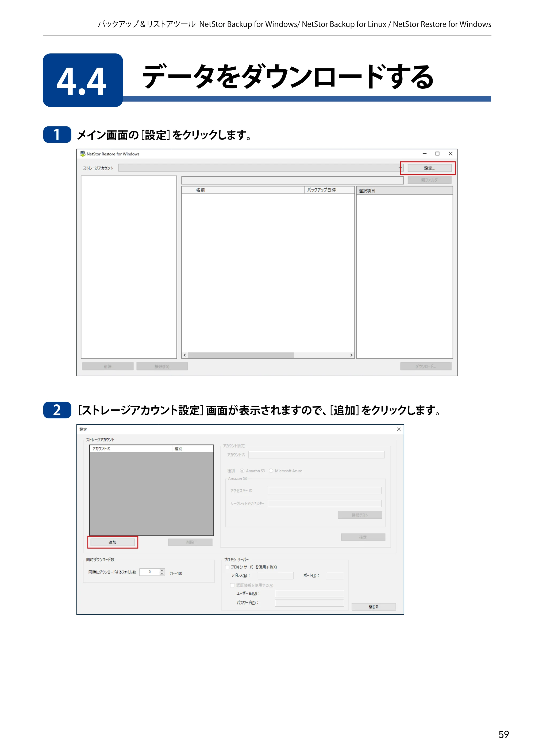Click the 親フォルダ button
Viewport: 535px width, 756px height.
(x=429, y=180)
